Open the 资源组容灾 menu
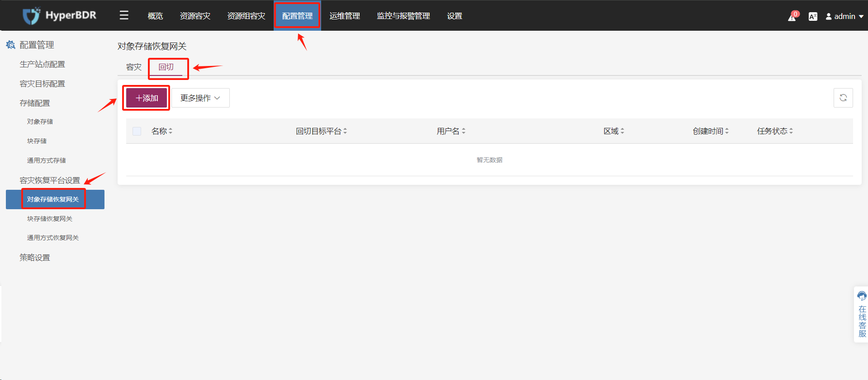The image size is (868, 380). click(246, 16)
